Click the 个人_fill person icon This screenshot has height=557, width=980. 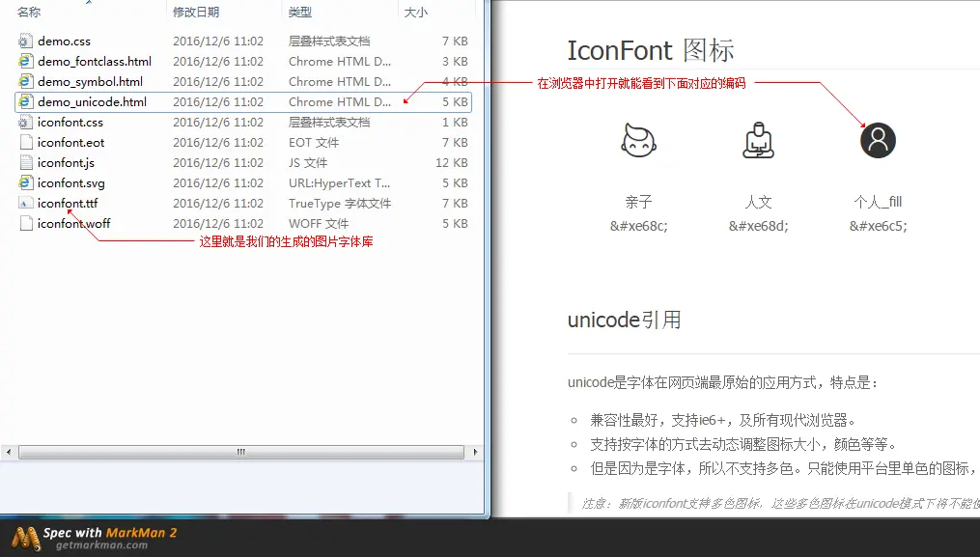(x=878, y=140)
